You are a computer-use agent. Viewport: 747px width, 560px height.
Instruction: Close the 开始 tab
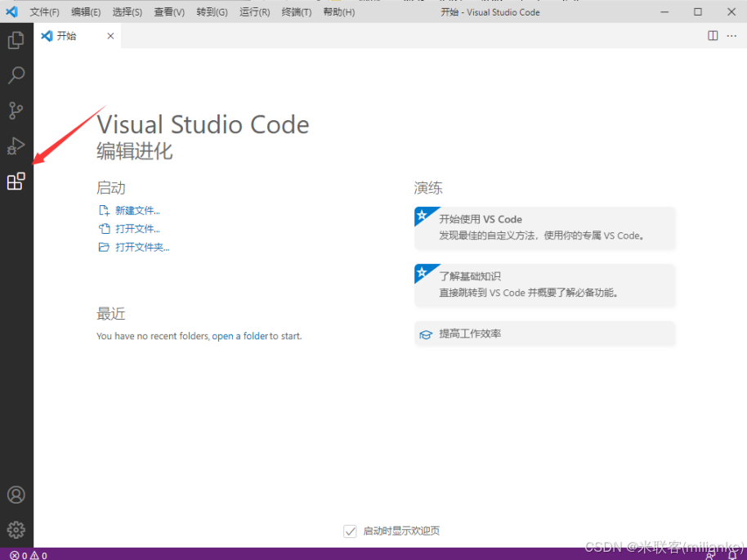point(110,36)
